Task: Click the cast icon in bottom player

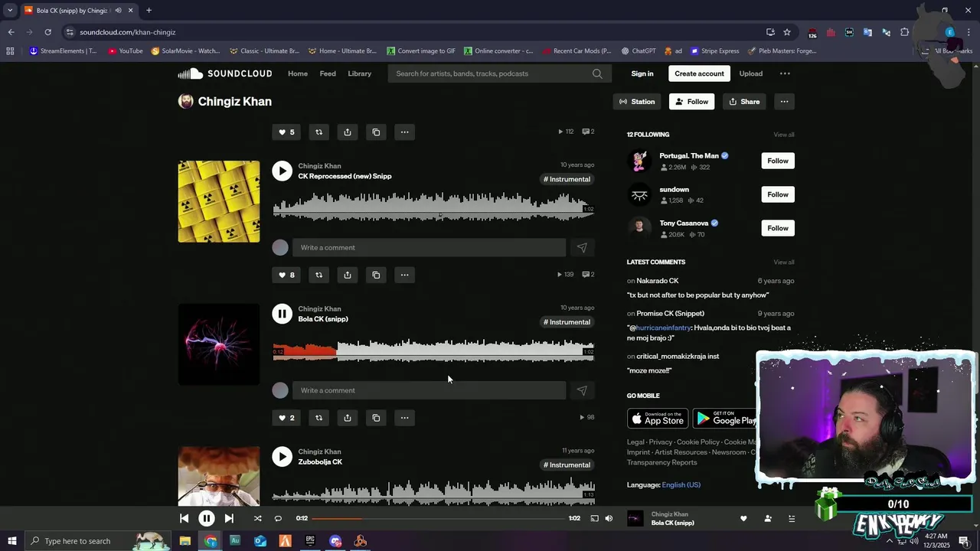Action: (x=595, y=518)
